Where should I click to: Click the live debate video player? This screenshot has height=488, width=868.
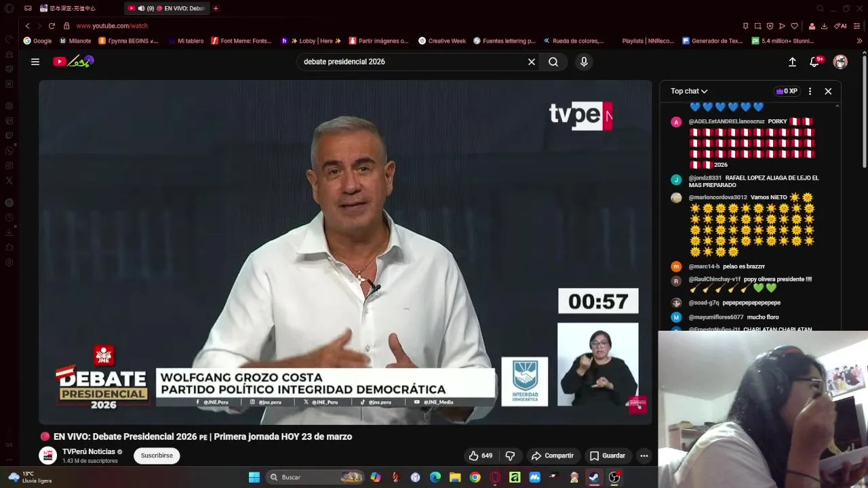[x=345, y=252]
